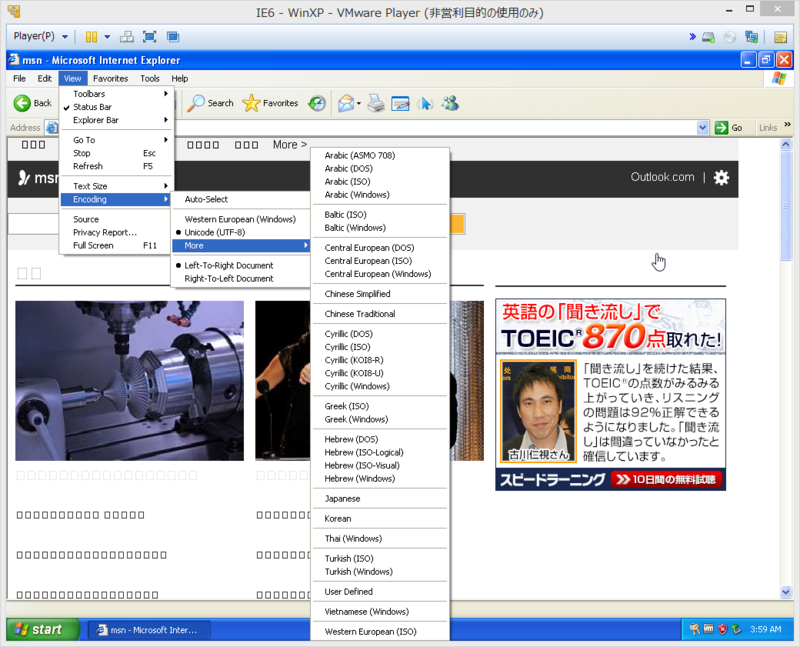Screen dimensions: 800x647
Task: Click VMware yellow message log icon
Action: point(780,37)
